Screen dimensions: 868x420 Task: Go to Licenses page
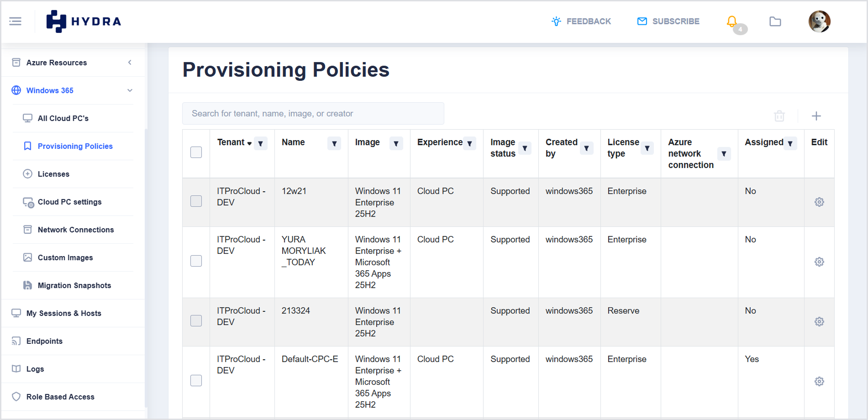pos(73,174)
